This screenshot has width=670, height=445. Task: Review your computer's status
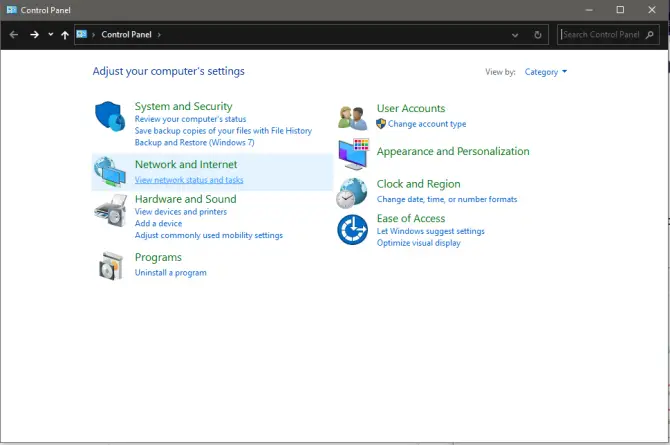(190, 119)
